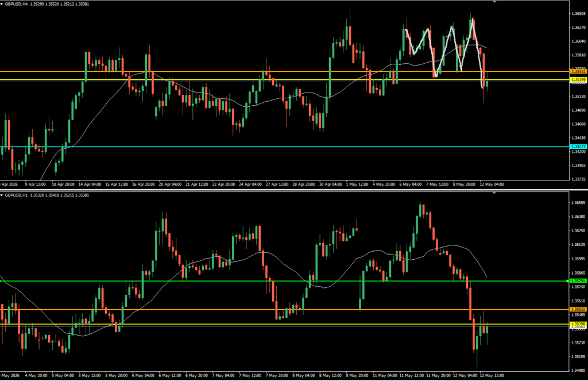Click price 1.36250 on the H1 price axis
Viewport: 588px width, 381px height.
point(578,231)
